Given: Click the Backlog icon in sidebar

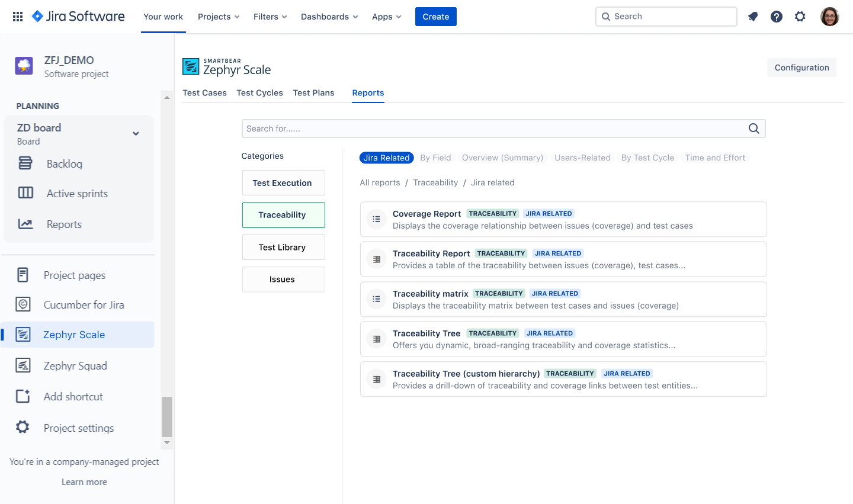Looking at the screenshot, I should pyautogui.click(x=25, y=163).
